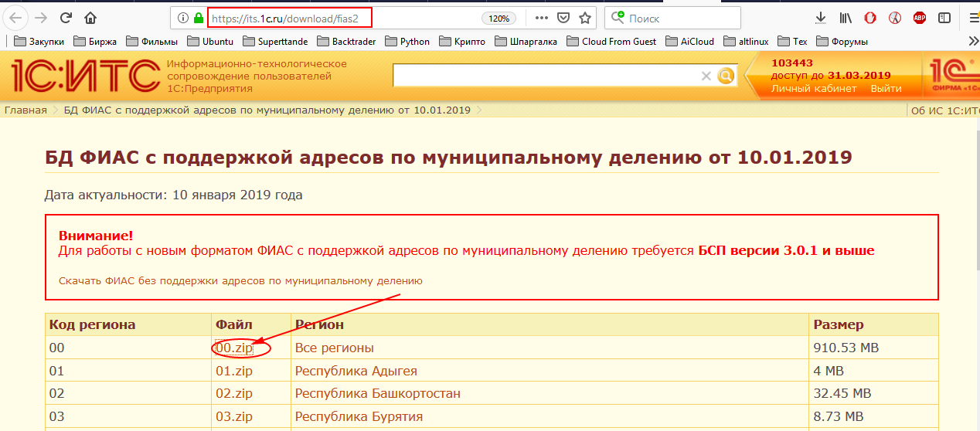Go to Главная in the breadcrumb
The image size is (980, 431).
[26, 110]
